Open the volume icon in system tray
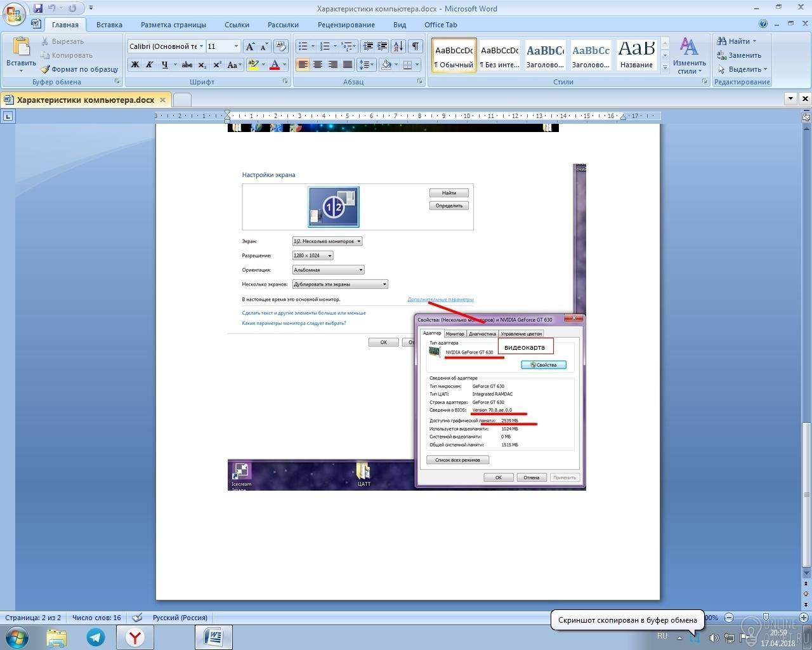The width and height of the screenshot is (812, 650). tap(714, 637)
